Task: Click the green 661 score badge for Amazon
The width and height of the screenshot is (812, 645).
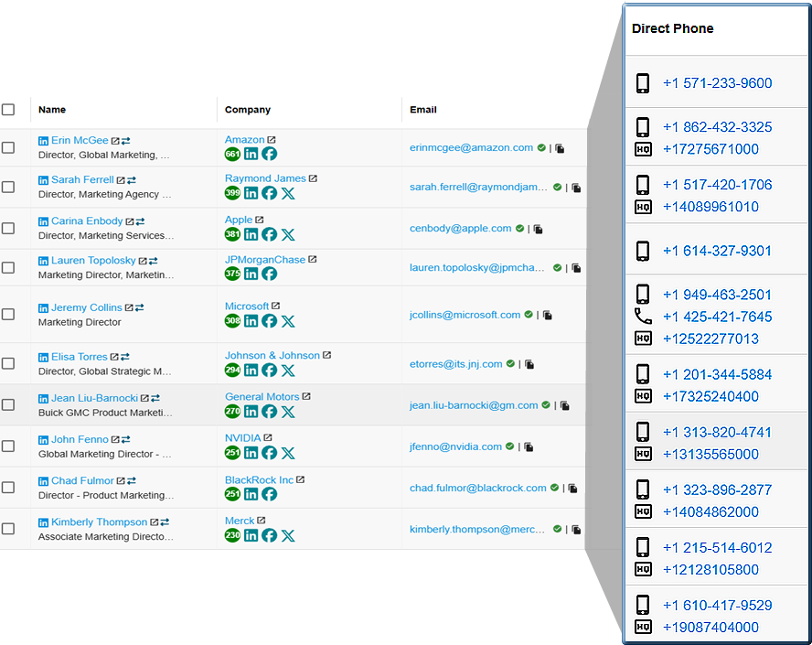Action: click(x=232, y=155)
